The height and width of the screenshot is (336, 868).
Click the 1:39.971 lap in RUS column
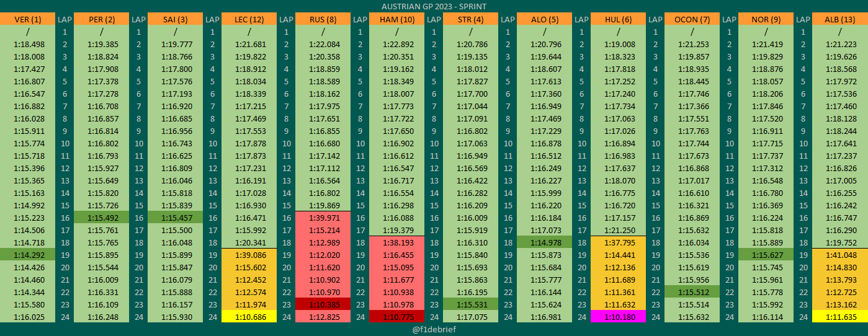click(323, 218)
